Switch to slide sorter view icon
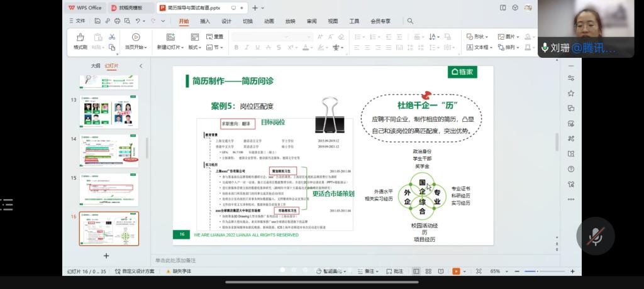644x289 pixels. [429, 271]
